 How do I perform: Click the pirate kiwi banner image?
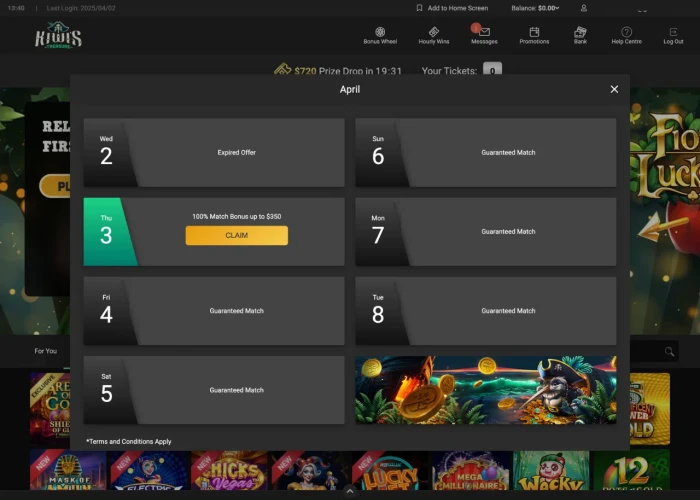pos(486,390)
